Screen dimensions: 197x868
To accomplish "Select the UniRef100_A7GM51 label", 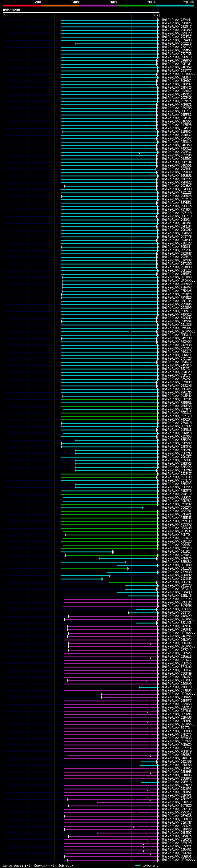I will pos(177,792).
